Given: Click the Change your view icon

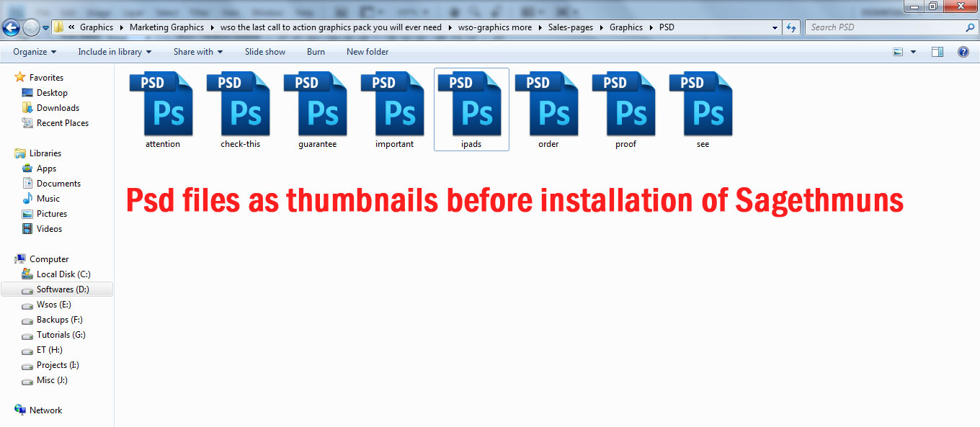Looking at the screenshot, I should tap(898, 52).
